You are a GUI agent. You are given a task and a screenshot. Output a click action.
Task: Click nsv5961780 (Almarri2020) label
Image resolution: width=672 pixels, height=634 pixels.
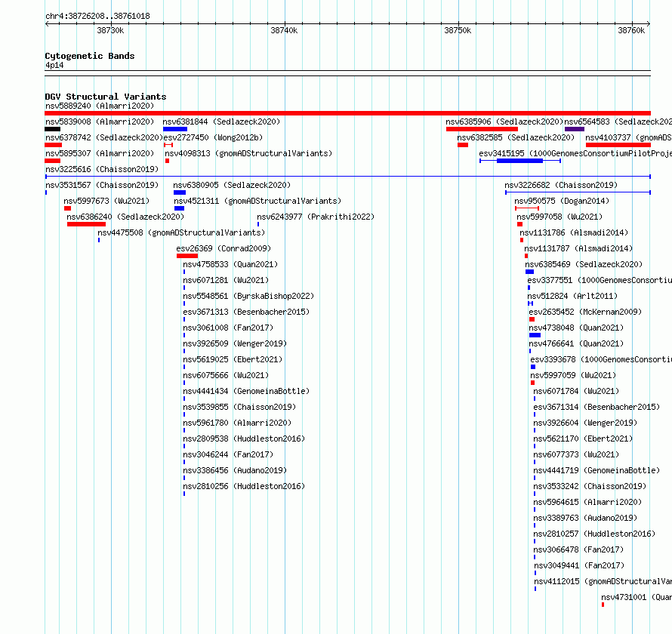pos(237,423)
